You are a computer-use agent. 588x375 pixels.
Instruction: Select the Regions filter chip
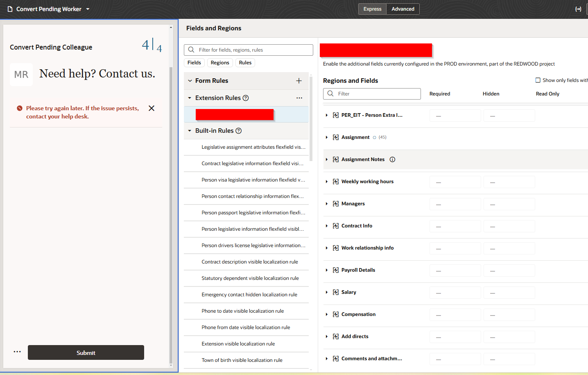220,63
